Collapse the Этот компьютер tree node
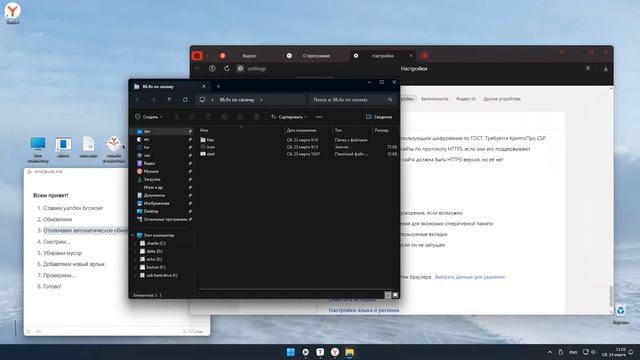Screen dimensions: 640x360 click(x=133, y=236)
